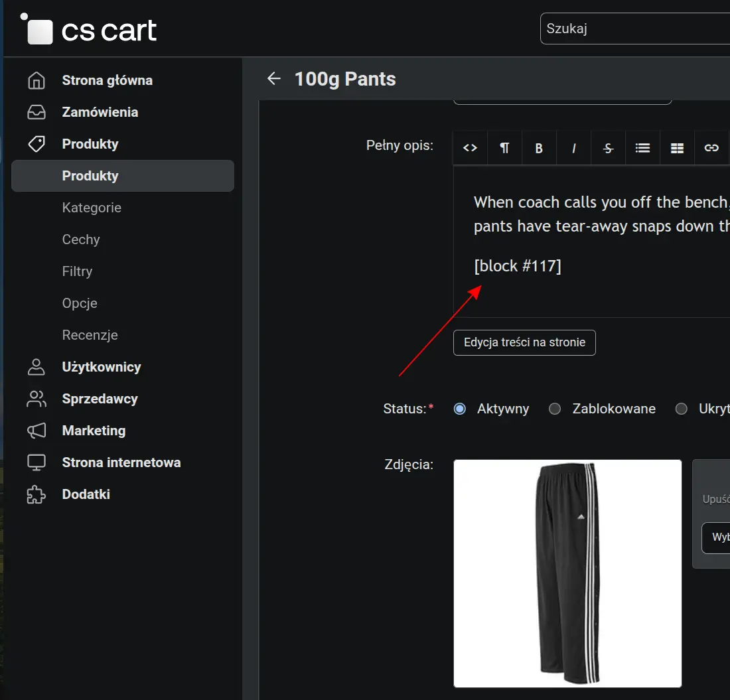Collapse the Produkty parent menu section
730x700 pixels.
tap(90, 144)
